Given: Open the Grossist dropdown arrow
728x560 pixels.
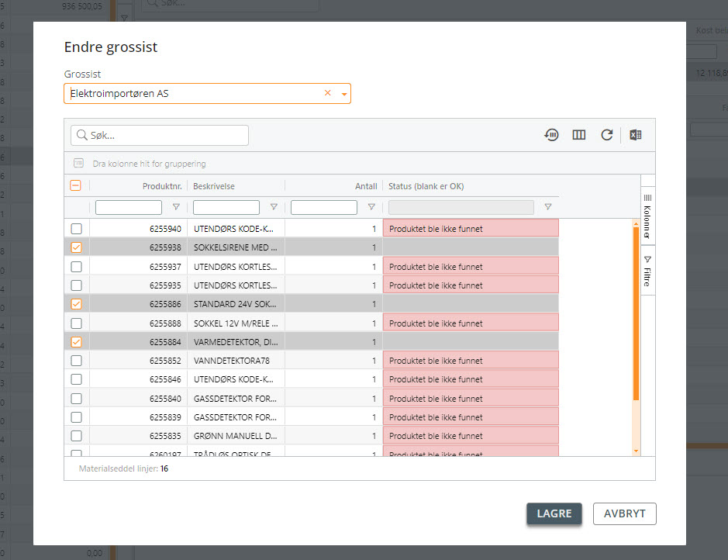Looking at the screenshot, I should (344, 94).
